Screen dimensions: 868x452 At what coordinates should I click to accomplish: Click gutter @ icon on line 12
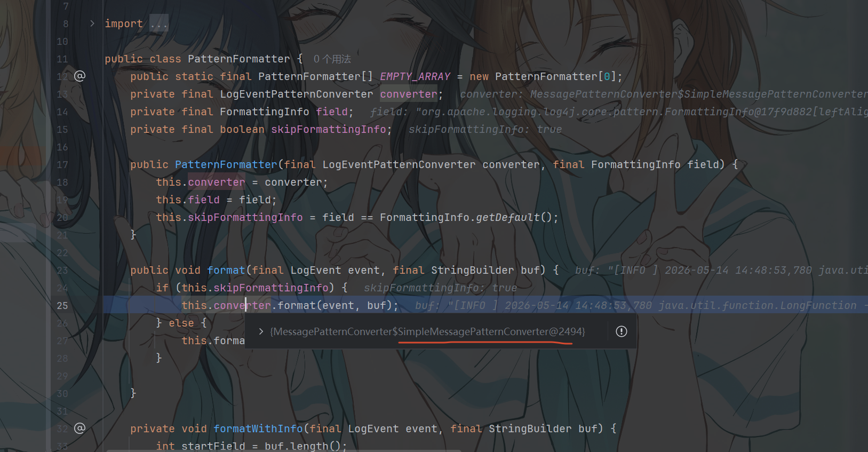[x=79, y=76]
